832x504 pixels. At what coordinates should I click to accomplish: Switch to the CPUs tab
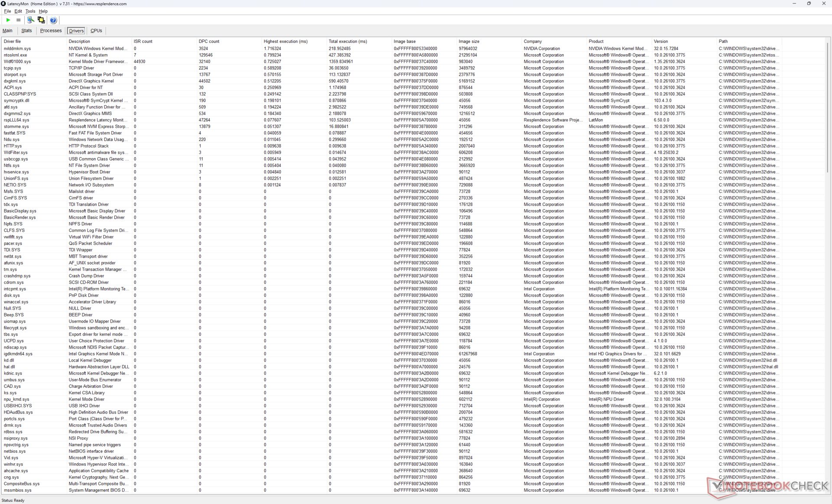(x=96, y=31)
